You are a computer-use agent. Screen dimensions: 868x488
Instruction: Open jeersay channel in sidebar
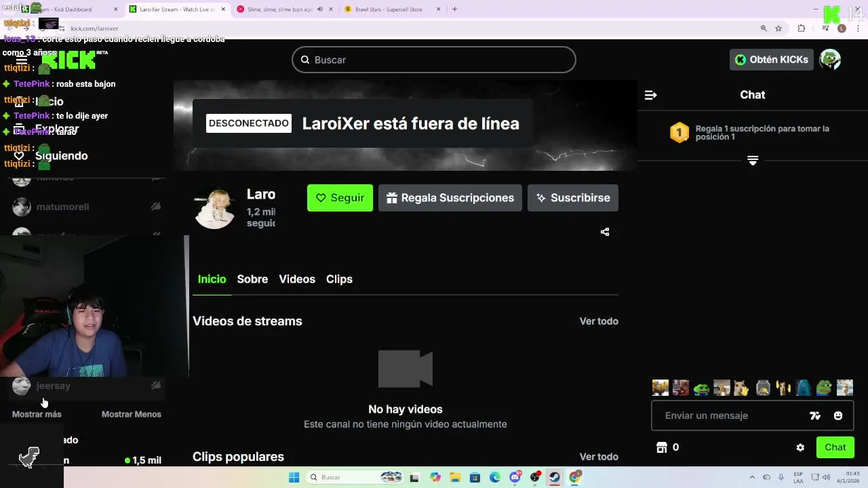tap(87, 386)
